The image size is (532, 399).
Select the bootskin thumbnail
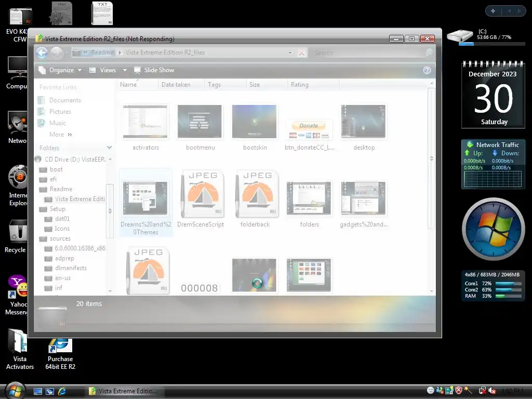(x=255, y=122)
